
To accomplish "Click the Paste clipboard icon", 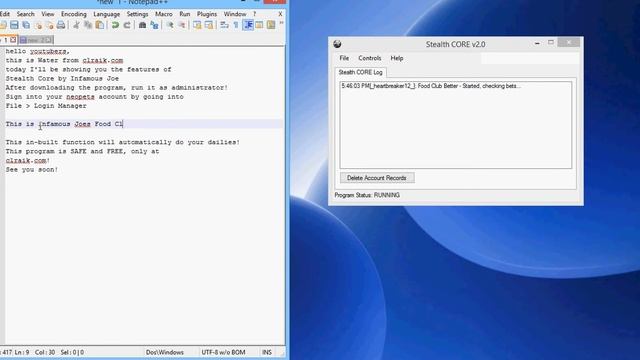I will pos(100,25).
